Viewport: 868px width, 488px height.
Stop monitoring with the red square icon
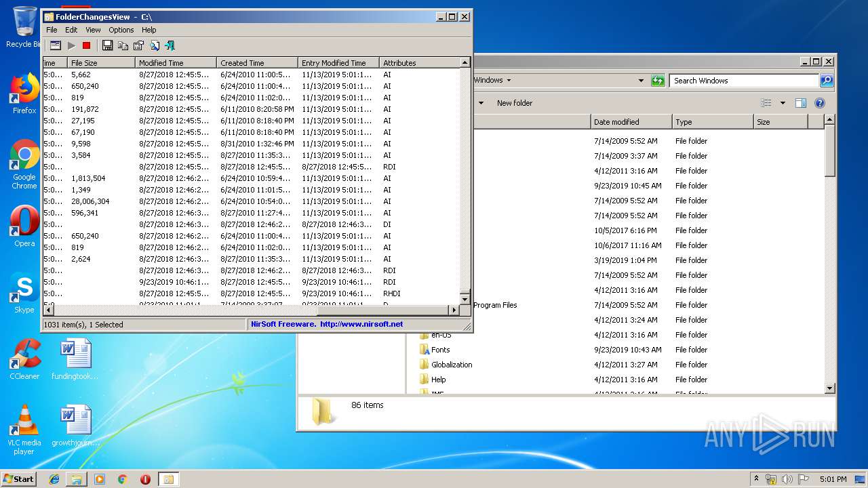[86, 45]
